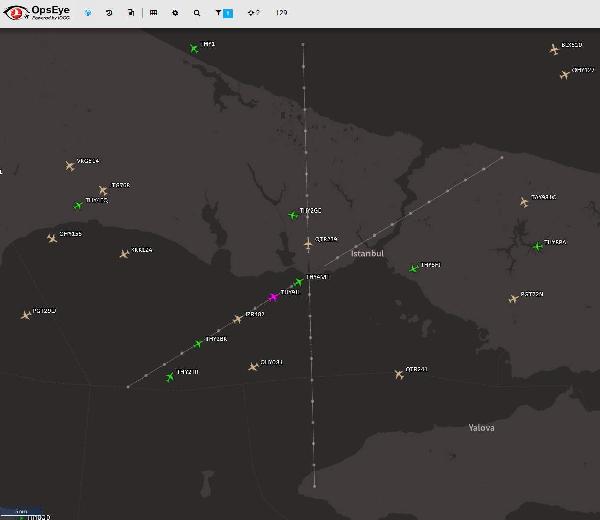
Task: Toggle the filter funnel icon
Action: tap(218, 13)
